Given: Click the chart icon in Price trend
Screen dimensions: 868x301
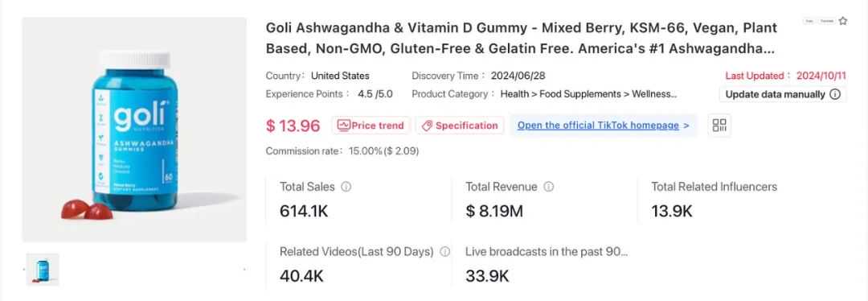Looking at the screenshot, I should coord(343,126).
